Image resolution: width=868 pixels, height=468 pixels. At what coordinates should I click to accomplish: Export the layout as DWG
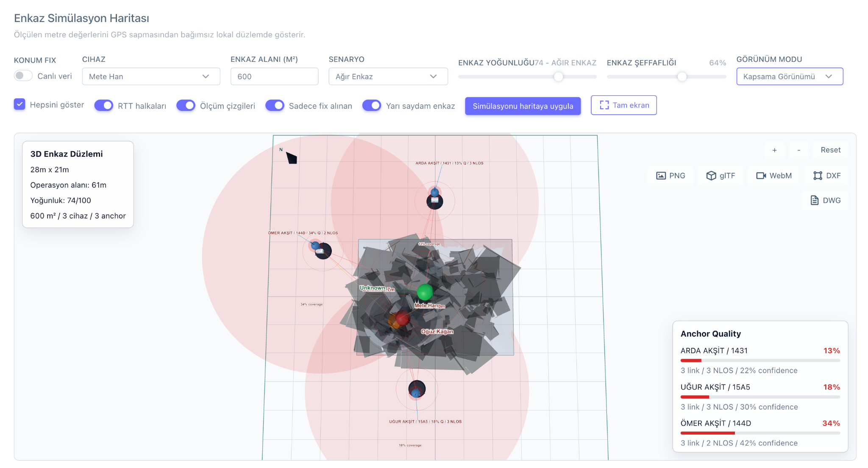click(x=825, y=200)
